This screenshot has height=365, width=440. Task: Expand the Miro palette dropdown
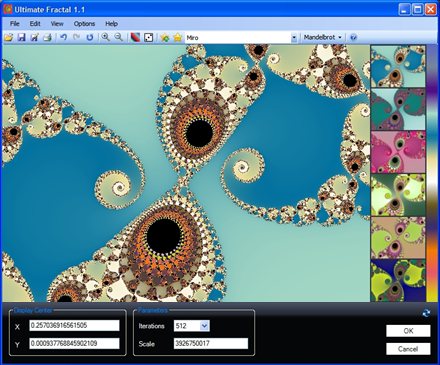pyautogui.click(x=294, y=38)
